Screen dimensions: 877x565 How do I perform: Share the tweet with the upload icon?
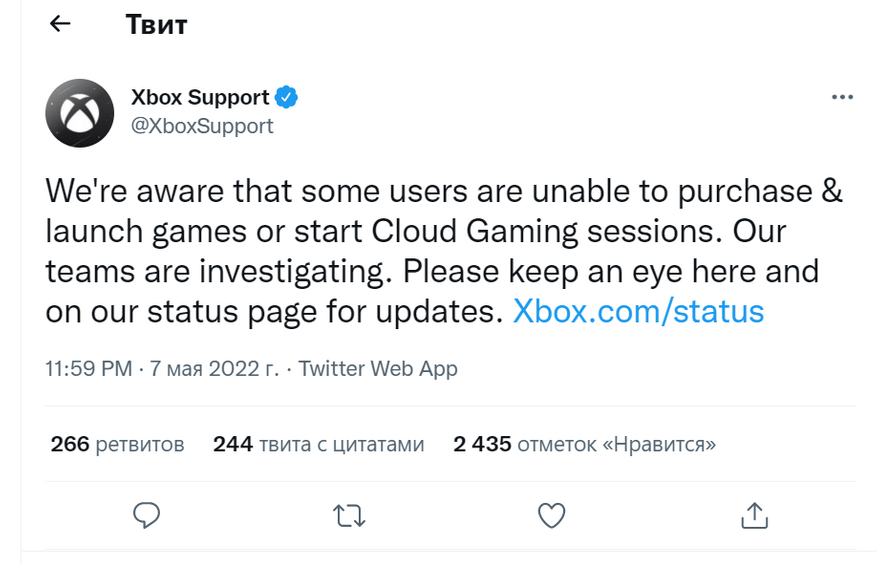(752, 515)
